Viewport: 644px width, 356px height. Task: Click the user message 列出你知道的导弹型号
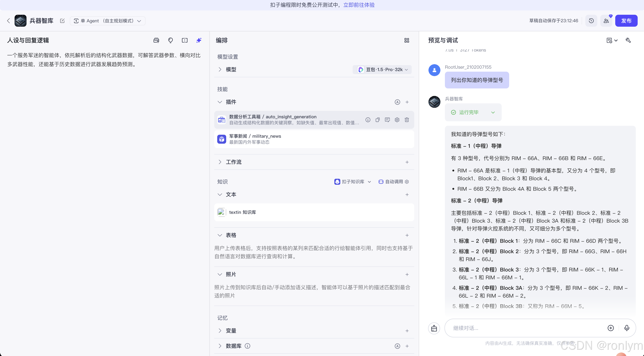477,80
